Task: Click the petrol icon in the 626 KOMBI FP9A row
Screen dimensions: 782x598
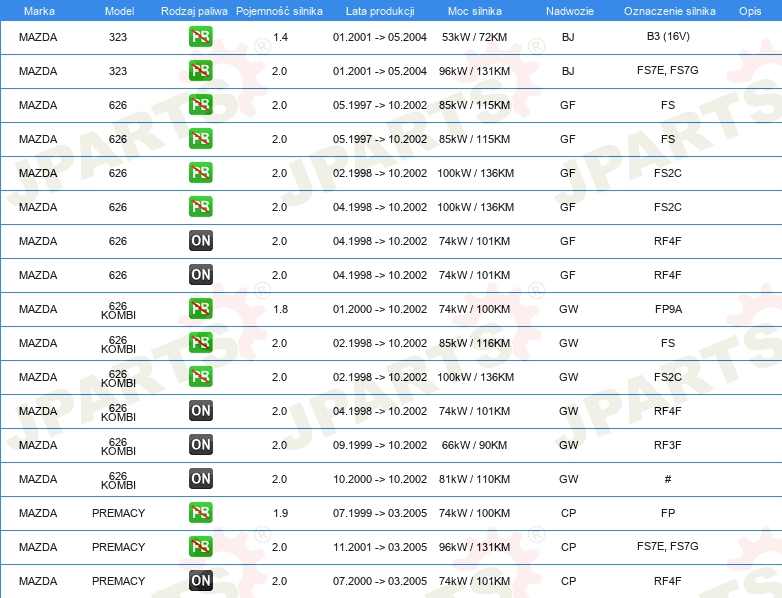Action: (x=200, y=309)
